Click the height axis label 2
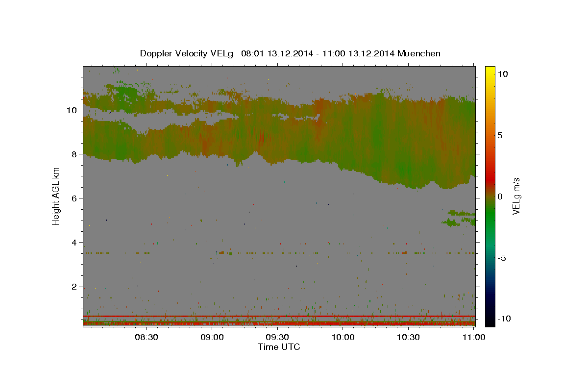Screen dimensions: 588x392 click(x=75, y=287)
